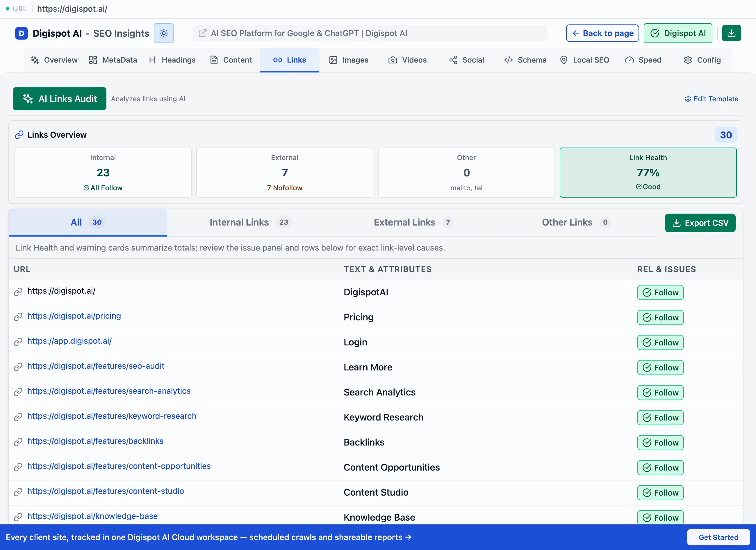This screenshot has width=756, height=550.
Task: Toggle the light/dark theme sun icon
Action: pos(163,33)
